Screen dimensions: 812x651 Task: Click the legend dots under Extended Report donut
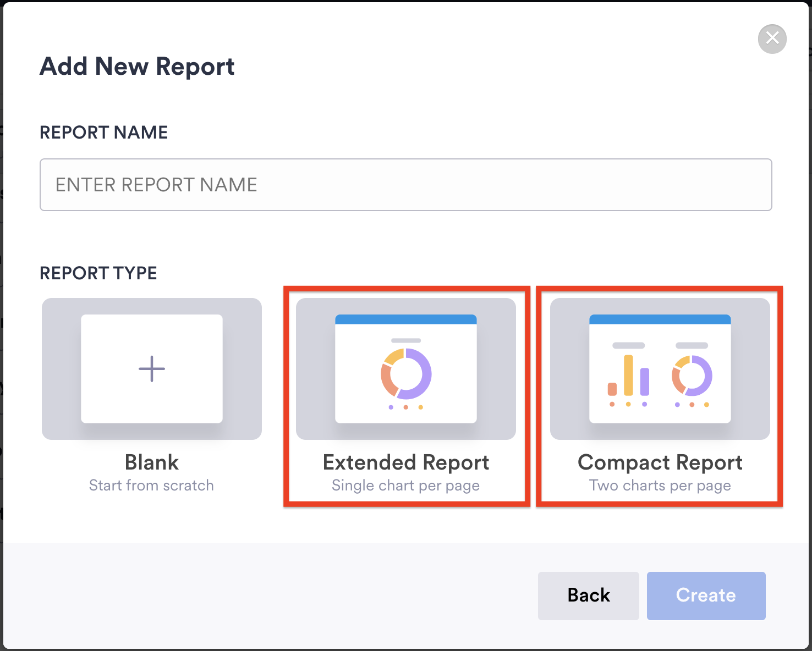[x=405, y=407]
